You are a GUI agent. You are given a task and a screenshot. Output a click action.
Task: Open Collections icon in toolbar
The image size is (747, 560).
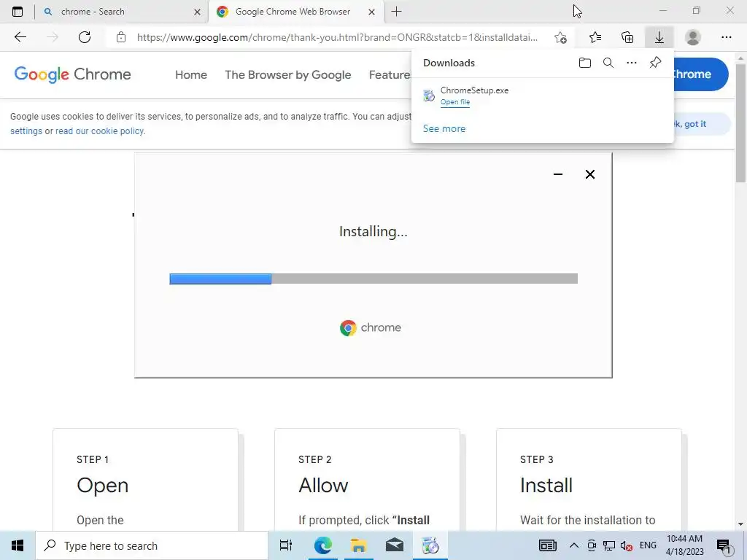coord(627,37)
